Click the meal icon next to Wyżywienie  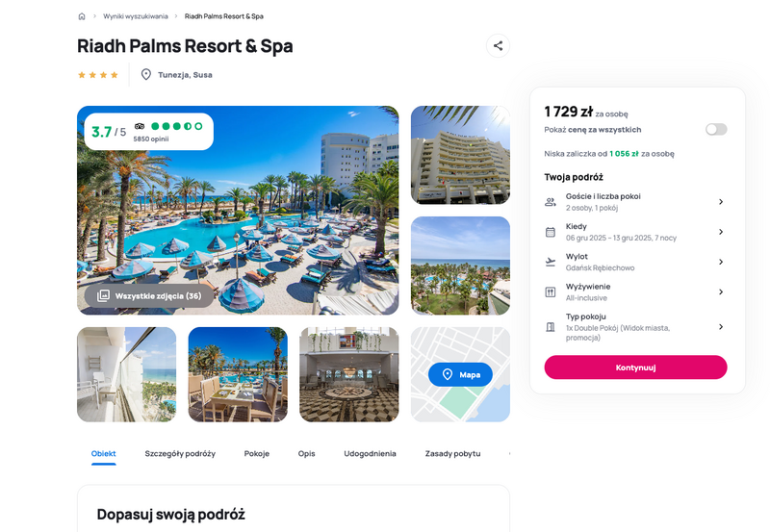[x=551, y=292]
